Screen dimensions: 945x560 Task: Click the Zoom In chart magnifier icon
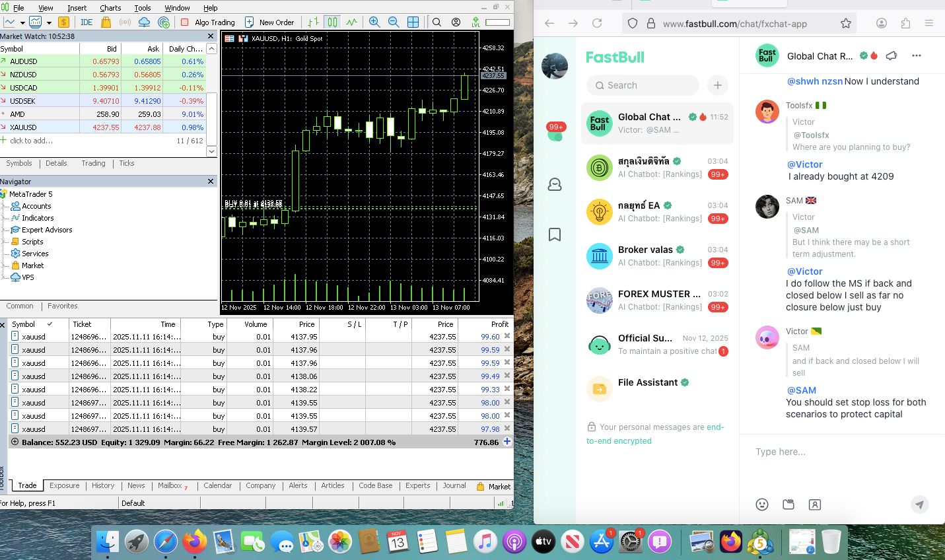[374, 22]
